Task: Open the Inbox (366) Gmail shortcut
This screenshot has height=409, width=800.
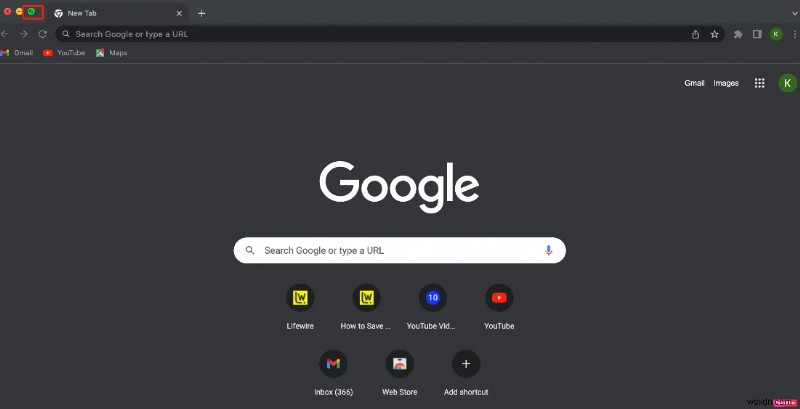Action: tap(333, 373)
